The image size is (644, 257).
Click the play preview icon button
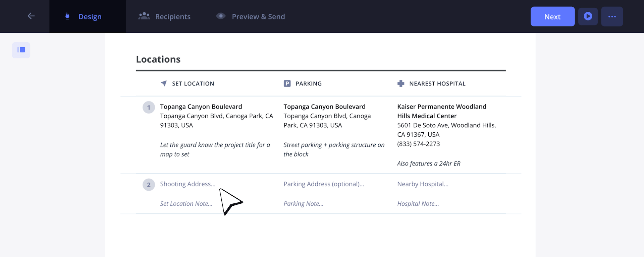pyautogui.click(x=588, y=16)
